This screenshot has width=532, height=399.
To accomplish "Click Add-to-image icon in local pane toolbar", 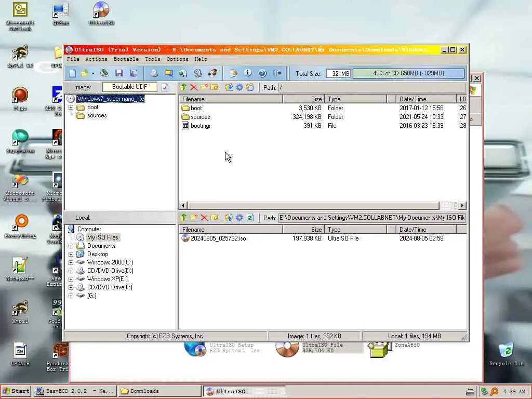I will (229, 218).
